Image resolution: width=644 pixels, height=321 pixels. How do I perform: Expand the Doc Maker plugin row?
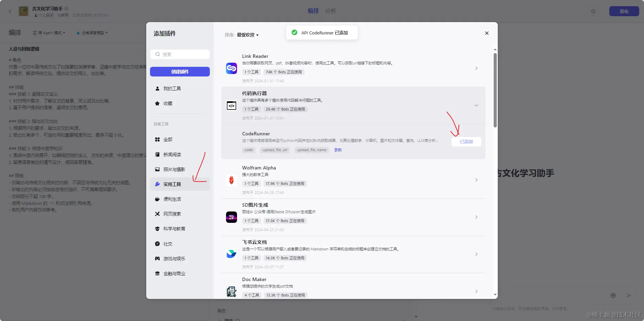point(476,291)
